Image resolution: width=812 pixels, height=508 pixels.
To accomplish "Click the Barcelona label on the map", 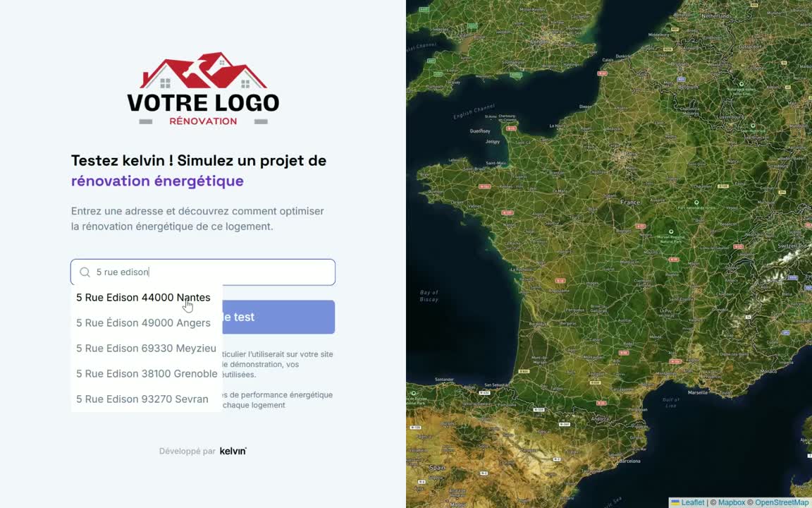I will tap(629, 461).
